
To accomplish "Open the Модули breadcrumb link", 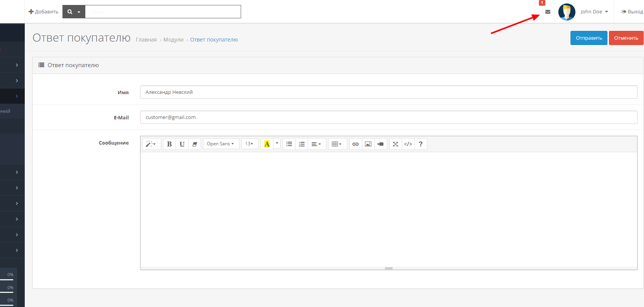I will pos(173,40).
